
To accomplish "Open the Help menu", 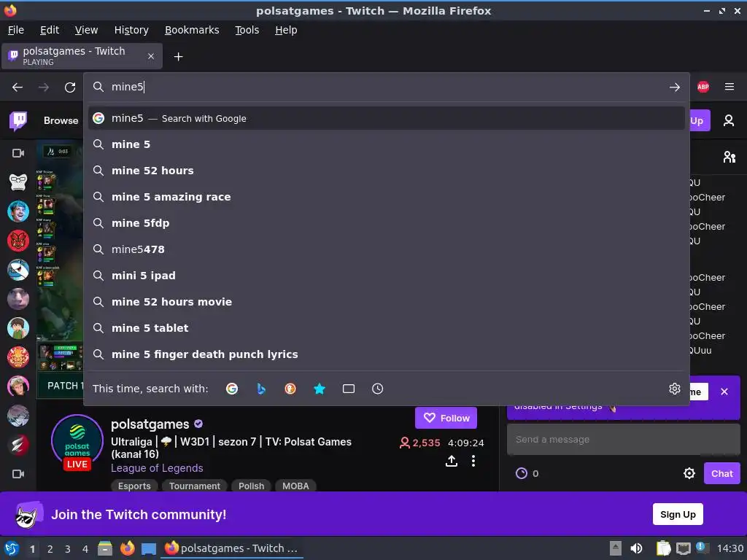I will point(286,30).
